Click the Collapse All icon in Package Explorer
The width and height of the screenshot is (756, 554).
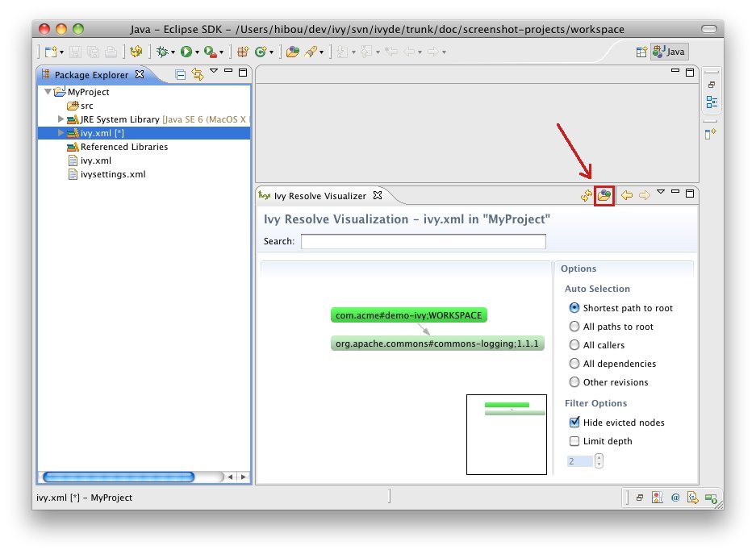click(x=181, y=75)
